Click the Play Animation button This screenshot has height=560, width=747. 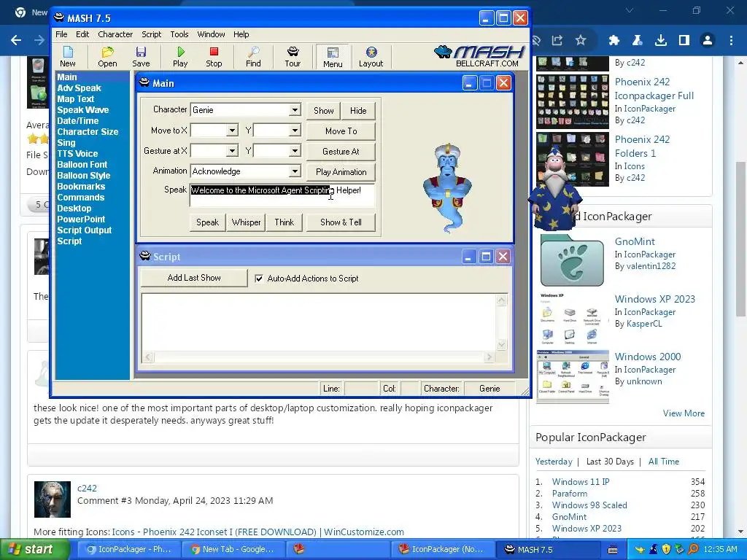pyautogui.click(x=341, y=172)
